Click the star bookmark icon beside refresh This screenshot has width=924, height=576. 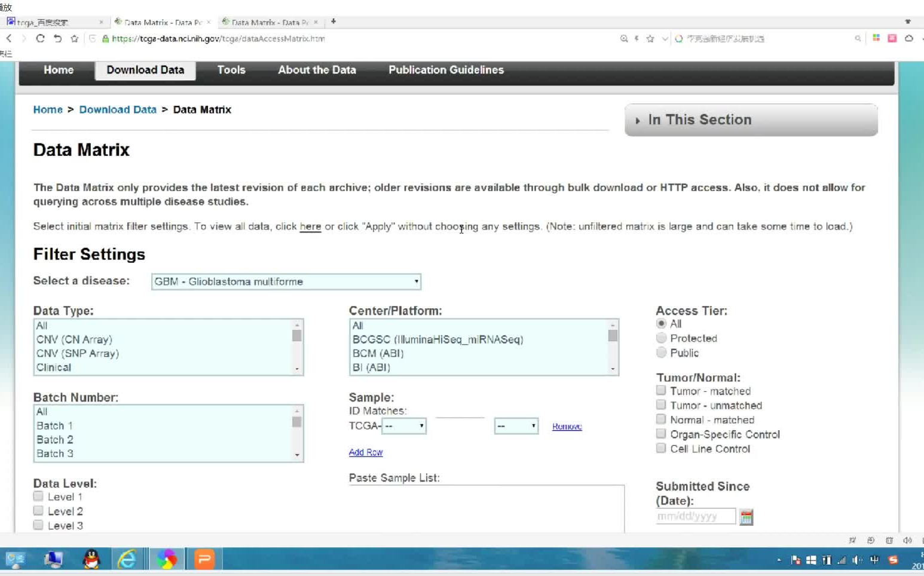click(x=74, y=38)
